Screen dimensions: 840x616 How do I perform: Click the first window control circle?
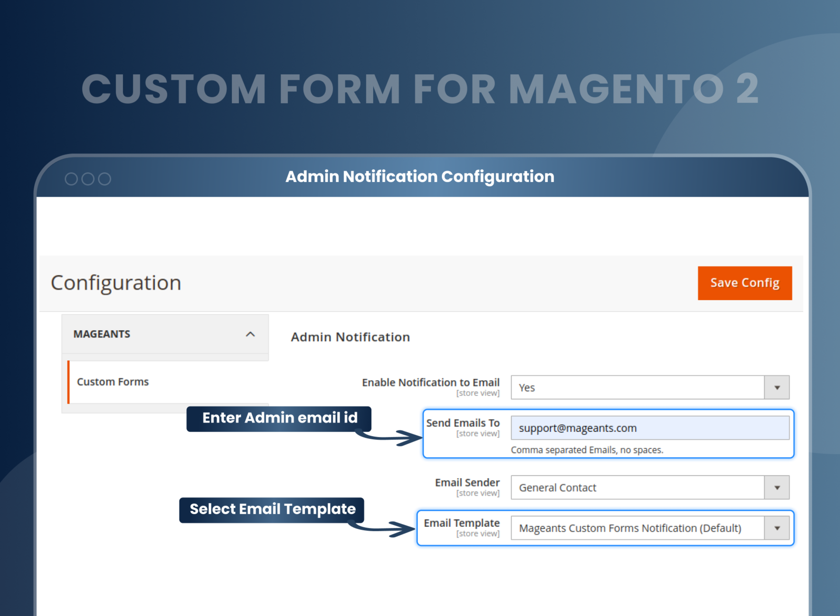(71, 179)
